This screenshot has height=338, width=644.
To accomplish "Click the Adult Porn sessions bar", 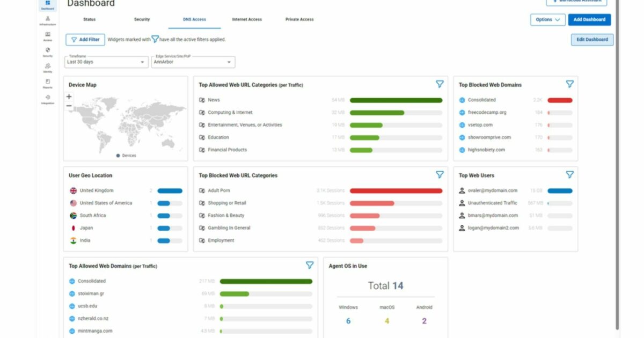I will coord(396,191).
